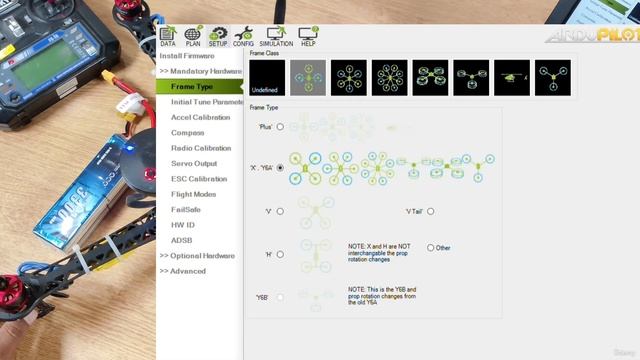The width and height of the screenshot is (640, 360).
Task: Select the Undefined frame class tile
Action: pyautogui.click(x=267, y=78)
